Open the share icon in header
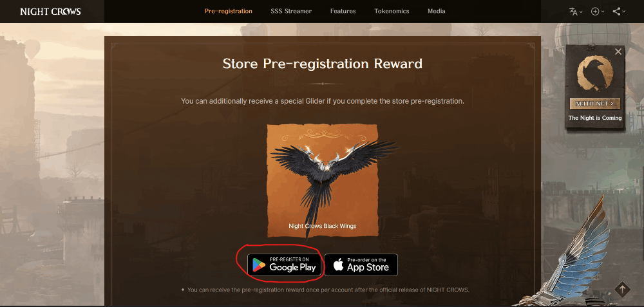Screen dimensions: 644x307 click(x=616, y=12)
